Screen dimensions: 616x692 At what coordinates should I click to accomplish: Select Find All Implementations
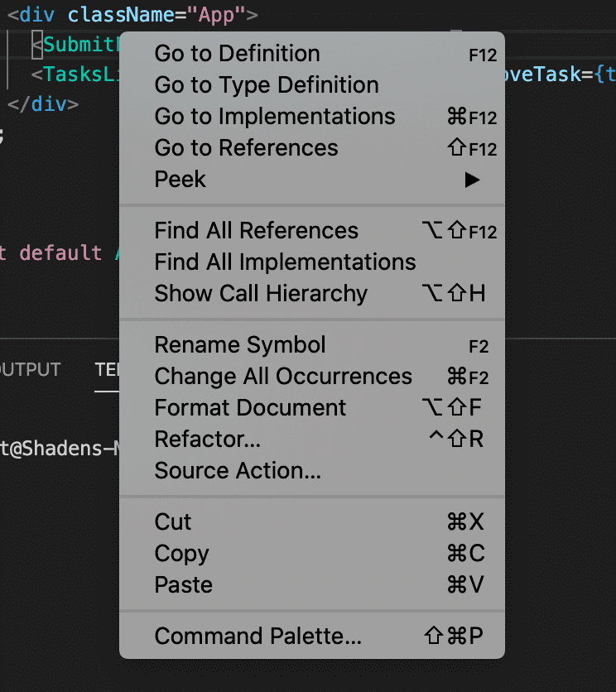(x=285, y=262)
